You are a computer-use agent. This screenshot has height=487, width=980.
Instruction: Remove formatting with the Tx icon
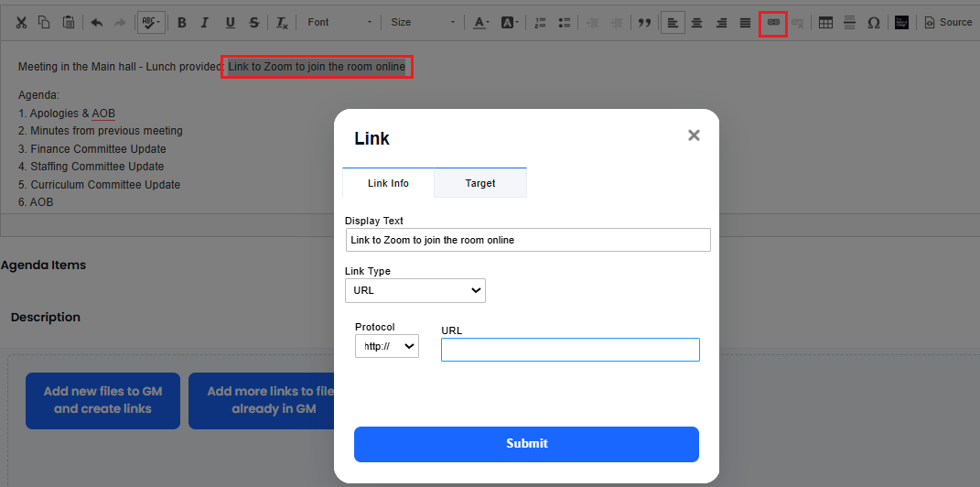[282, 23]
